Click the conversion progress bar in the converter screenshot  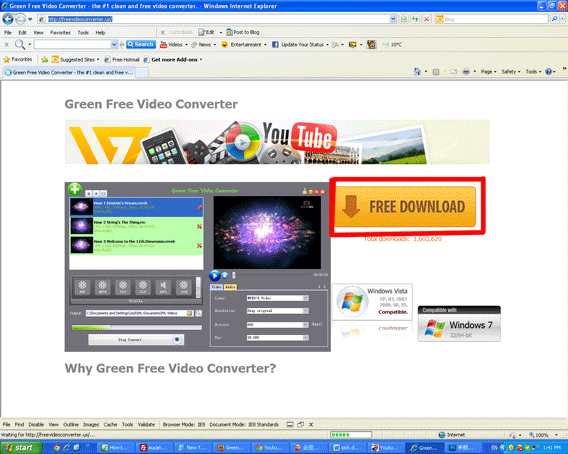tap(137, 327)
